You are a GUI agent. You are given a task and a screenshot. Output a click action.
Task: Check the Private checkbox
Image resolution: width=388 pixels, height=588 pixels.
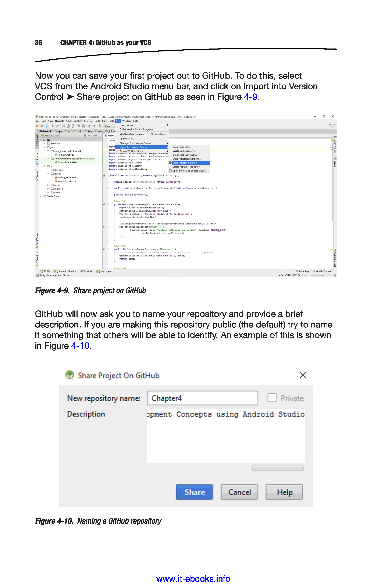click(272, 398)
